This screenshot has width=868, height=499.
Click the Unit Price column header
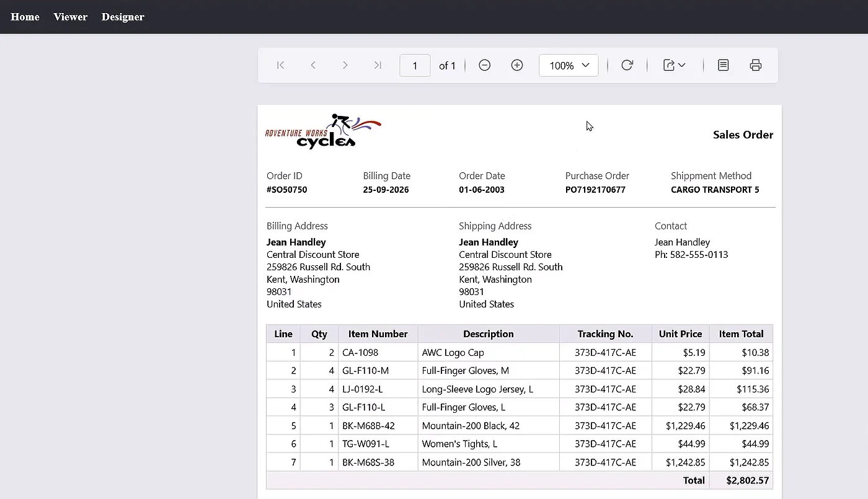click(681, 333)
